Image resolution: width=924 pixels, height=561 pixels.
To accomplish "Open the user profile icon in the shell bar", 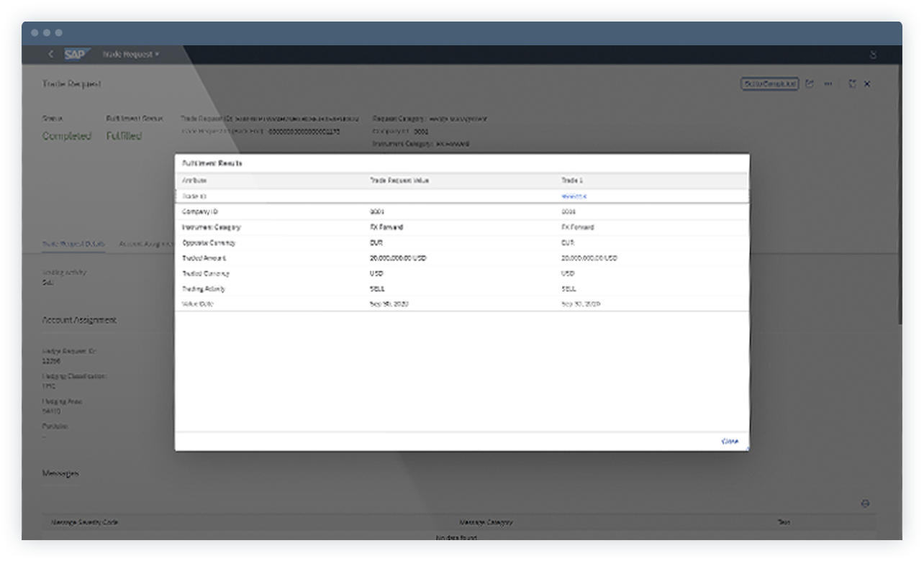I will click(x=872, y=55).
